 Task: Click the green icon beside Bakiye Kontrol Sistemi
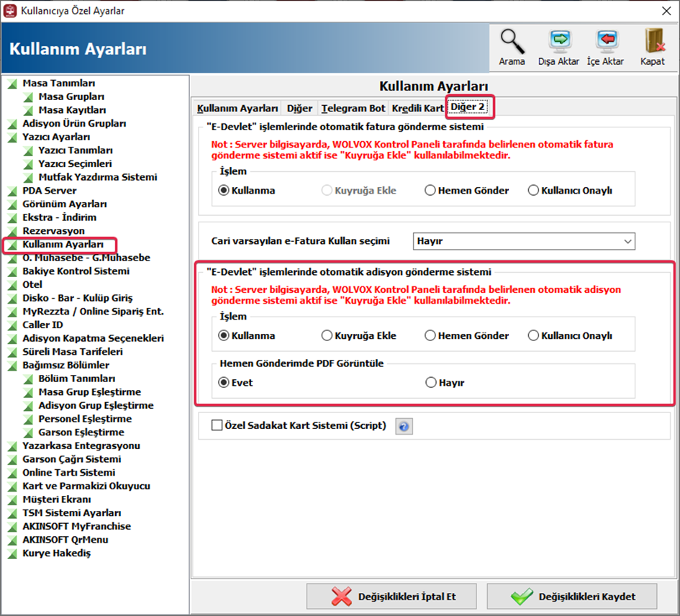pyautogui.click(x=12, y=271)
